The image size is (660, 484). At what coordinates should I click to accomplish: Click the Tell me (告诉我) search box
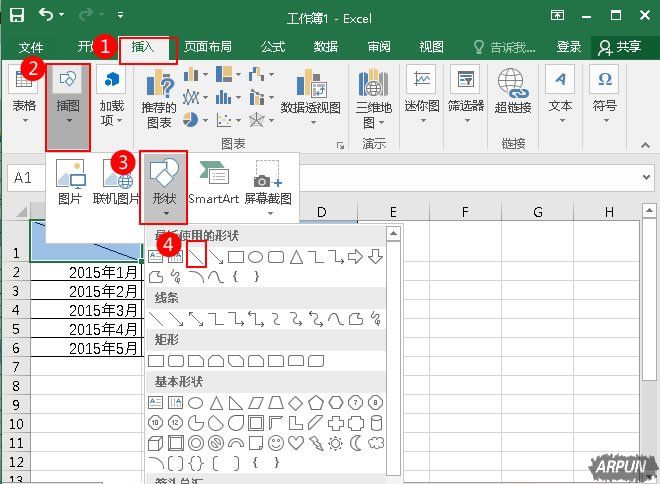(504, 47)
